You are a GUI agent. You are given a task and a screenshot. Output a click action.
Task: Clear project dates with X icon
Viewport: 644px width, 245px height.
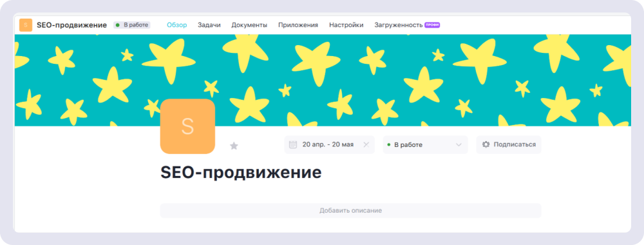pos(366,144)
